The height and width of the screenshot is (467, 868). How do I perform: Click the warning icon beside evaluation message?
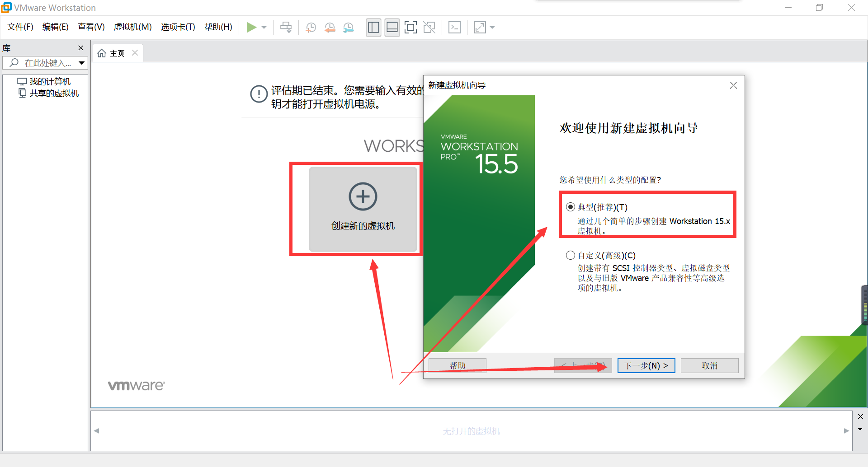click(259, 94)
